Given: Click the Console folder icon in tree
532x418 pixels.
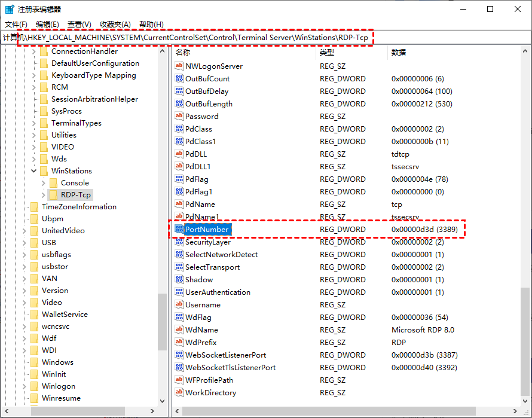Looking at the screenshot, I should pyautogui.click(x=53, y=183).
